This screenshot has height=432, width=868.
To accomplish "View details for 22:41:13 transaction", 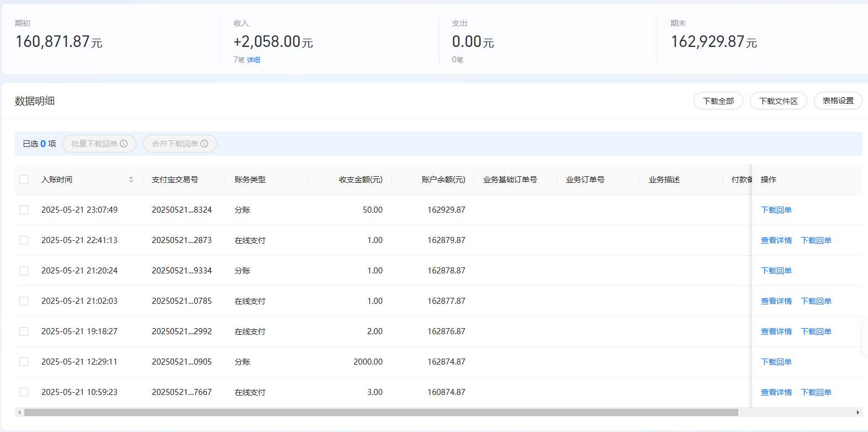I will coord(776,240).
